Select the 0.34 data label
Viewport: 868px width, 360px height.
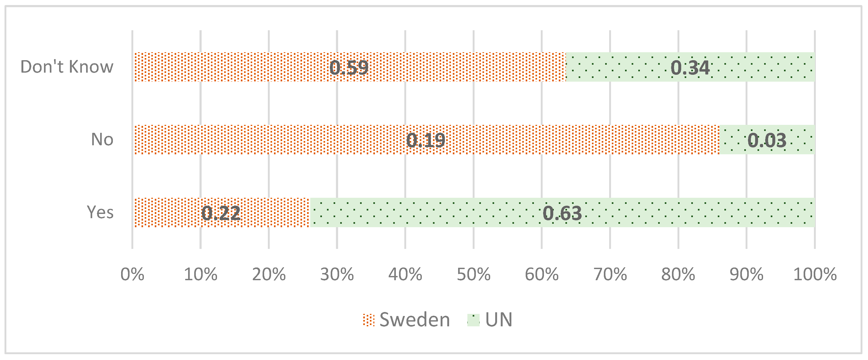pos(690,67)
